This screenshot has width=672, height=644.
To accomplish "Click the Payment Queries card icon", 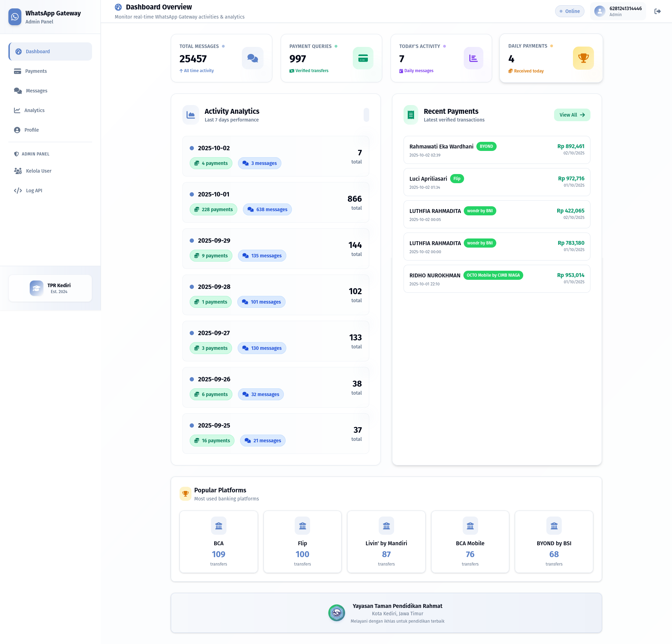I will tap(363, 58).
